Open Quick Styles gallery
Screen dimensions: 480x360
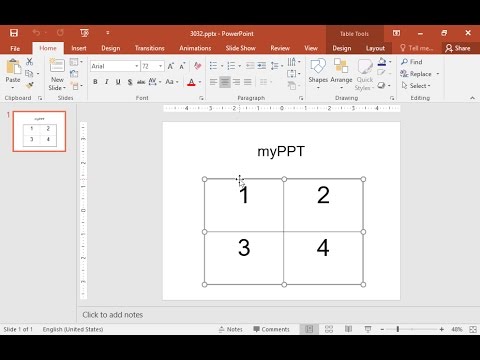coord(365,74)
